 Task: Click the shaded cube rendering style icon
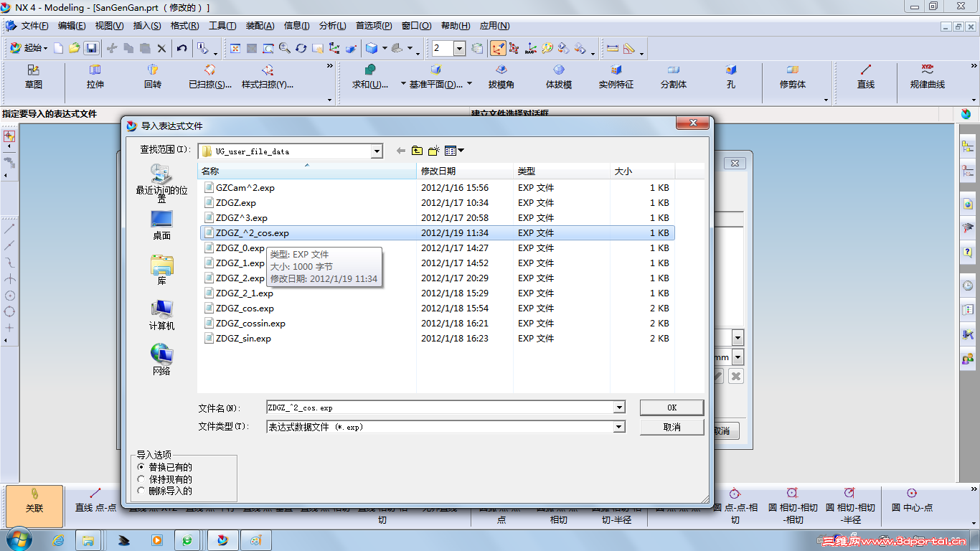[x=372, y=48]
